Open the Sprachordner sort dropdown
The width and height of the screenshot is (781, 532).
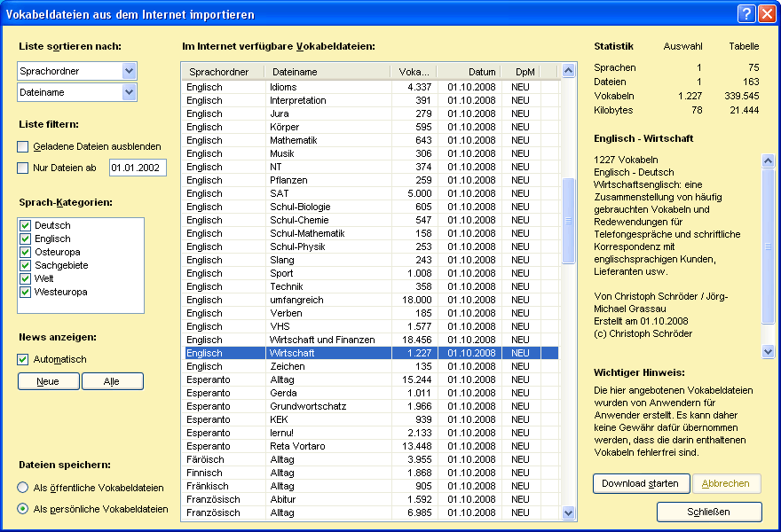coord(129,71)
